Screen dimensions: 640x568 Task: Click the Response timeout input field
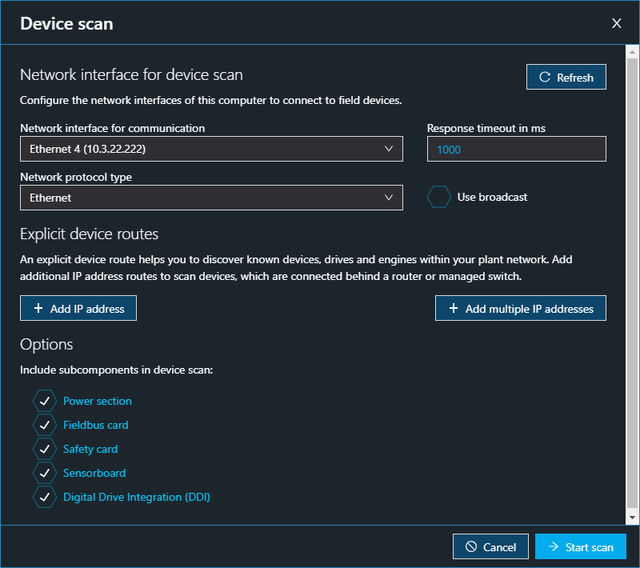[x=516, y=149]
